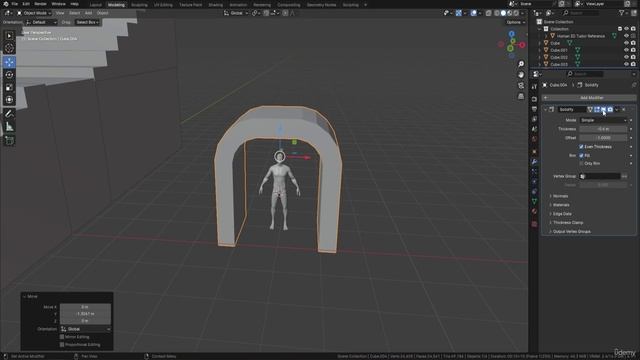The width and height of the screenshot is (640, 360).
Task: Expand the Normals subpanel
Action: click(x=560, y=196)
